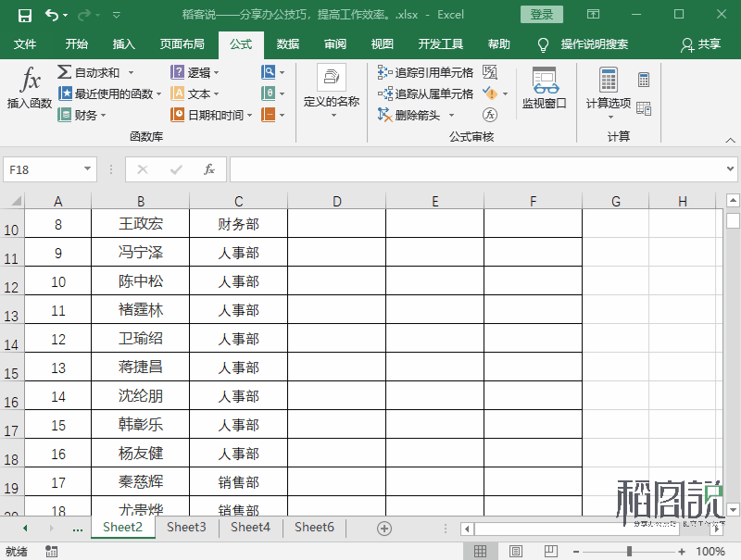Click the zoom out minus button
Viewport: 741px width, 560px height.
576,551
